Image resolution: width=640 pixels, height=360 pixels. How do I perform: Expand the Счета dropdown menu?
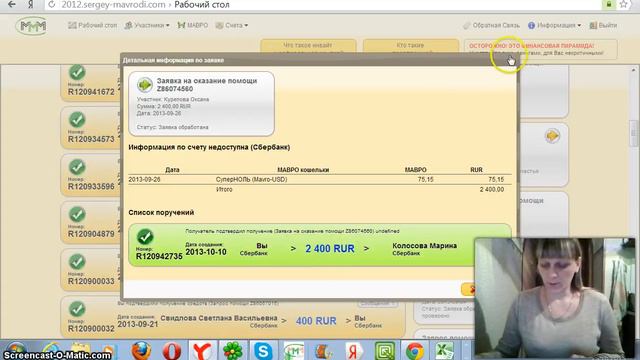(232, 25)
